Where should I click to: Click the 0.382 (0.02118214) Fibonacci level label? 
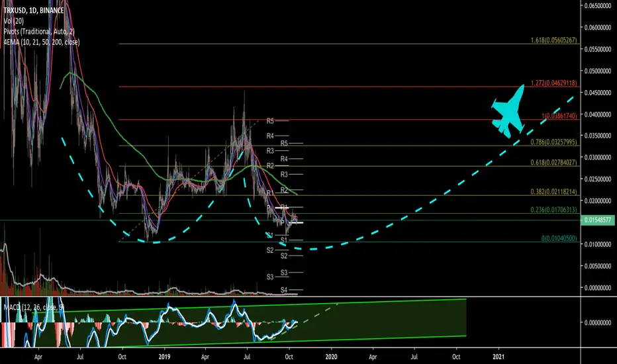(553, 192)
